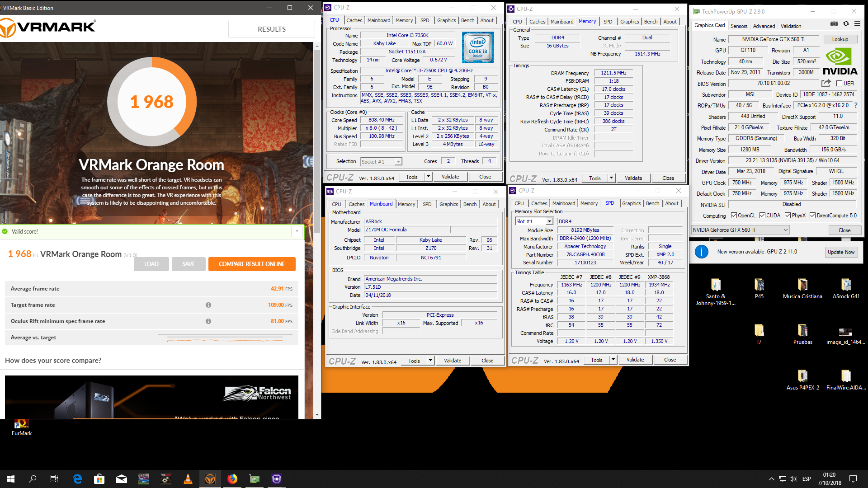Image resolution: width=868 pixels, height=488 pixels.
Task: Open the Socket #1 selection dropdown
Action: [x=381, y=162]
